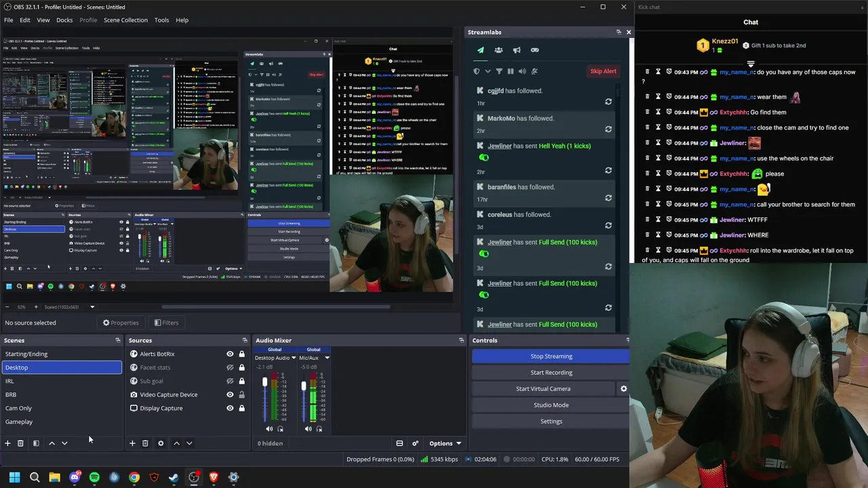Show the Faceit stats source

230,367
